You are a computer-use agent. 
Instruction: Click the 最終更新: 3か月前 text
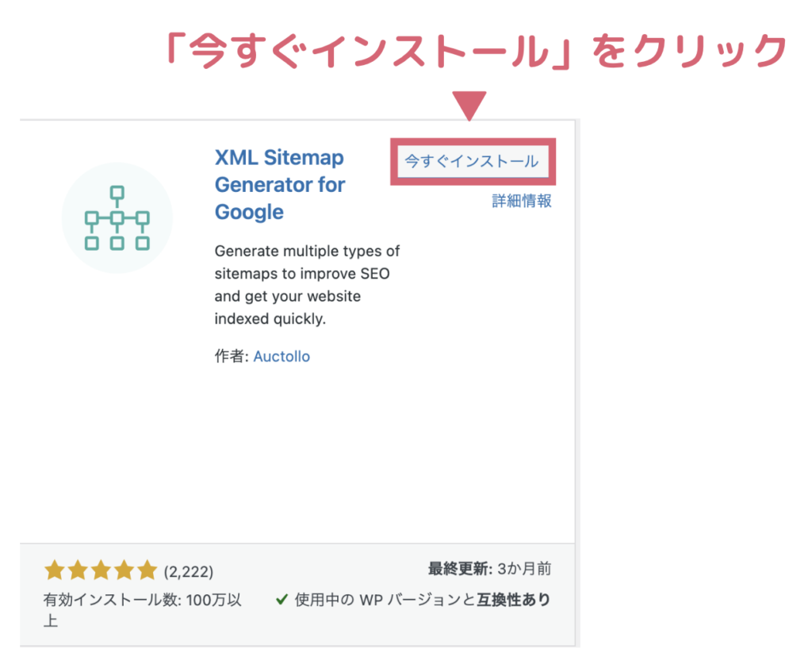[489, 569]
